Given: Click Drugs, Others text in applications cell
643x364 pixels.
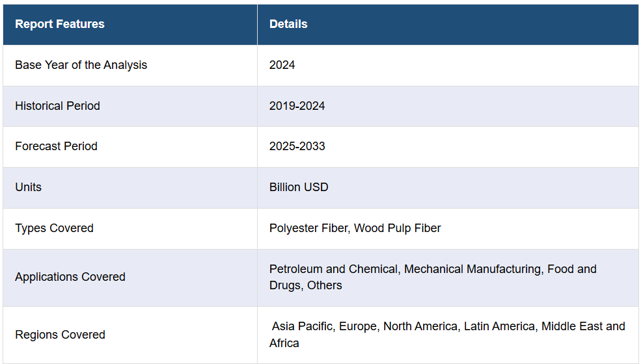Looking at the screenshot, I should (x=306, y=285).
